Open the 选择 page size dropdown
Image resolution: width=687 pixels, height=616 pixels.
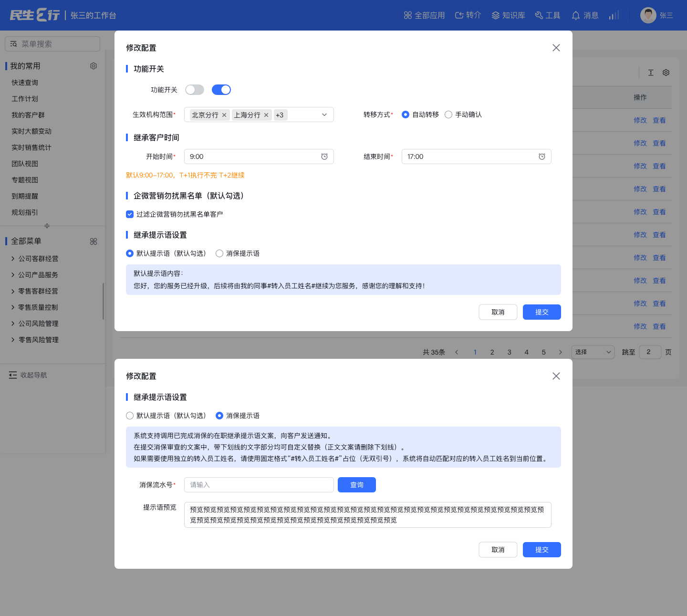tap(593, 352)
